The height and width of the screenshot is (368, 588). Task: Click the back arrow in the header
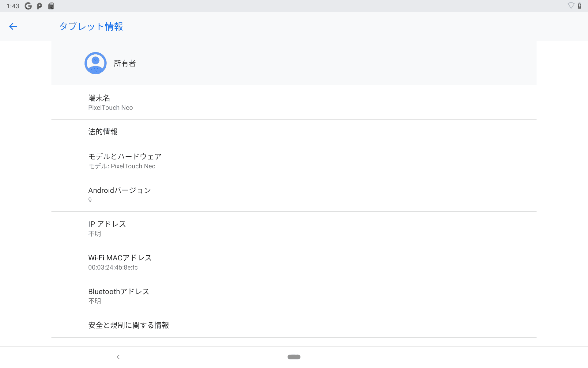click(13, 26)
